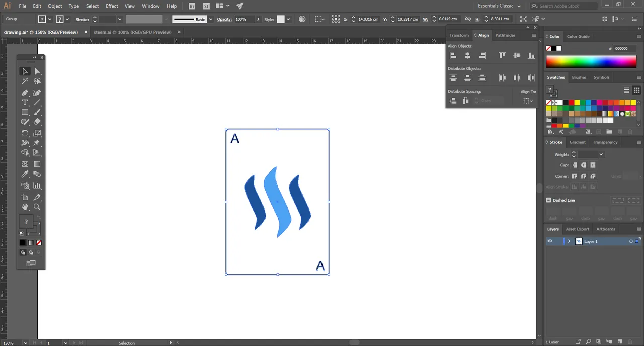
Task: Click Vertical Align Bottom icon
Action: coord(531,55)
